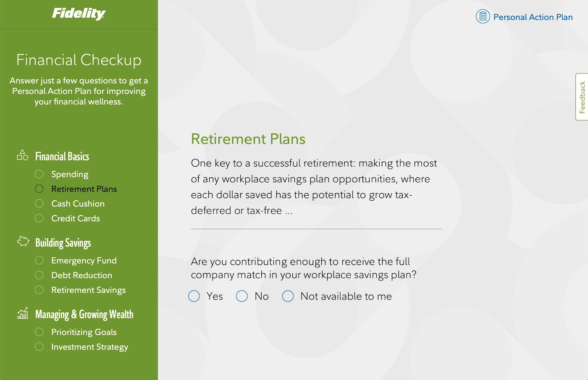Open the Financial Basics section heading
Viewport: 588px width, 380px height.
pyautogui.click(x=62, y=157)
